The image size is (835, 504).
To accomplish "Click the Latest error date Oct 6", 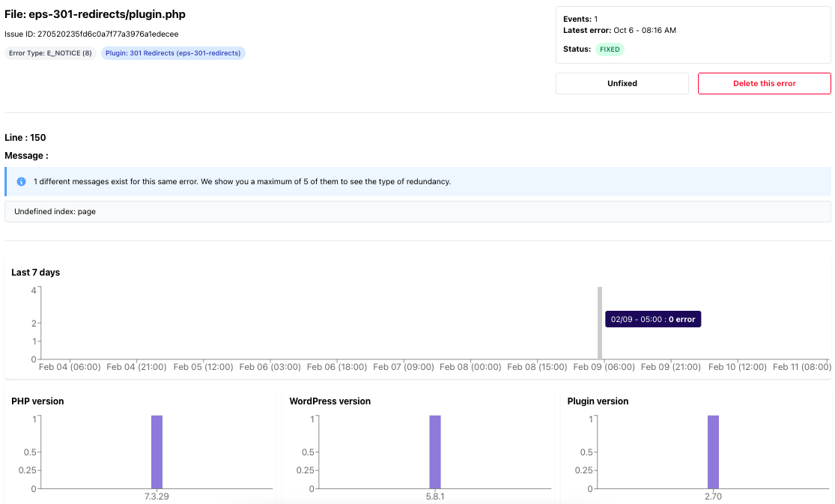I will point(645,31).
